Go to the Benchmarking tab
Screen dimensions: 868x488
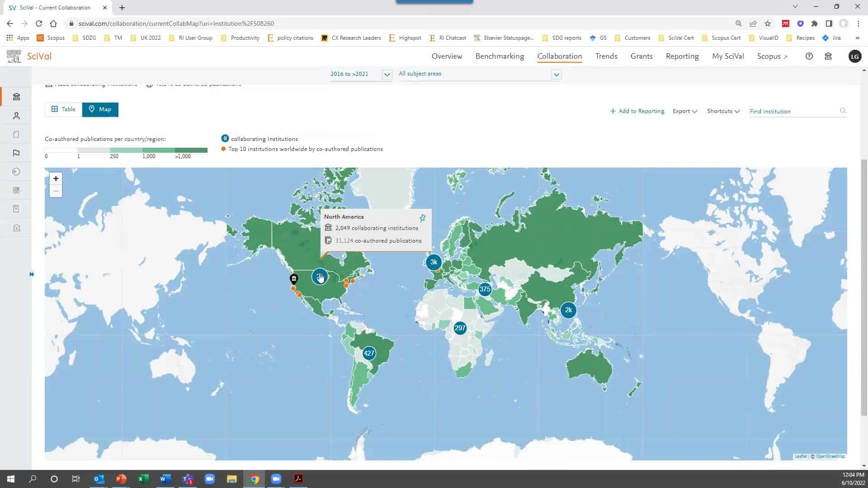click(x=500, y=56)
